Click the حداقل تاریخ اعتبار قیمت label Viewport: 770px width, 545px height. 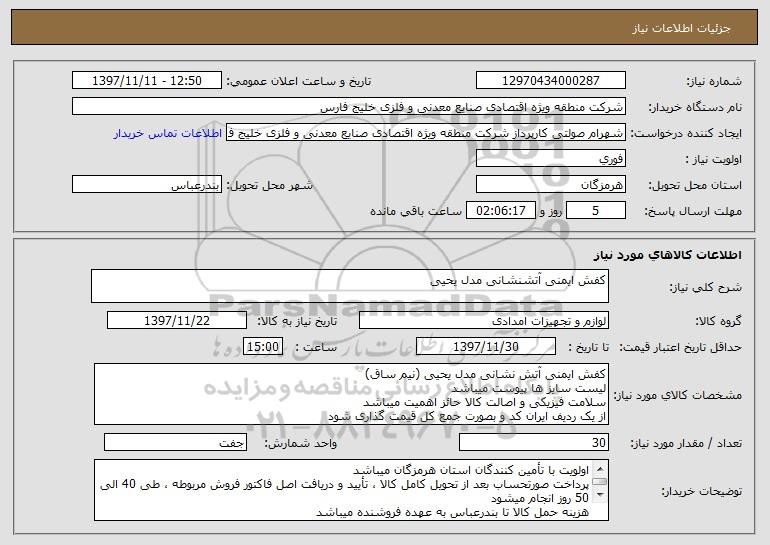680,347
